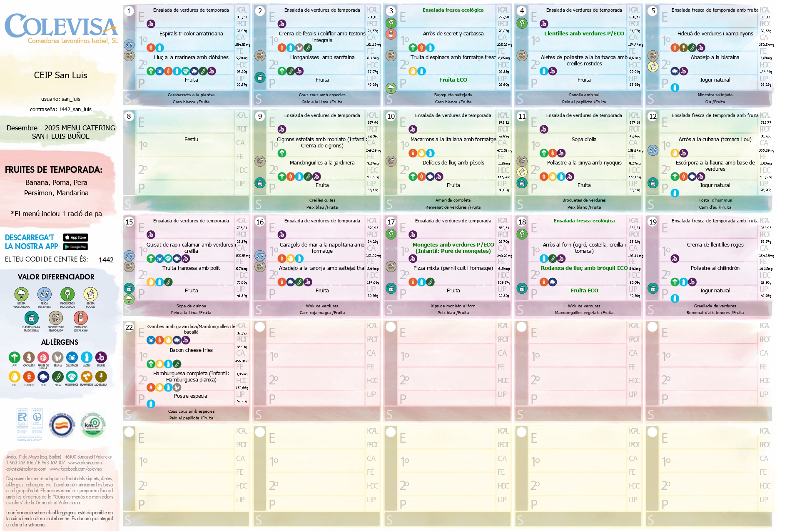The width and height of the screenshot is (812, 531).
Task: Click the Pesca Sostenible legend icon
Action: tap(44, 294)
